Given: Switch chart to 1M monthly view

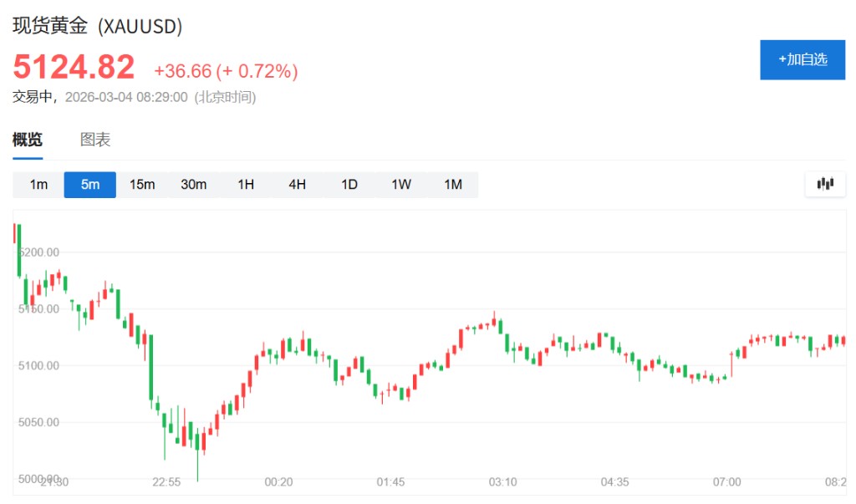Looking at the screenshot, I should pyautogui.click(x=453, y=185).
